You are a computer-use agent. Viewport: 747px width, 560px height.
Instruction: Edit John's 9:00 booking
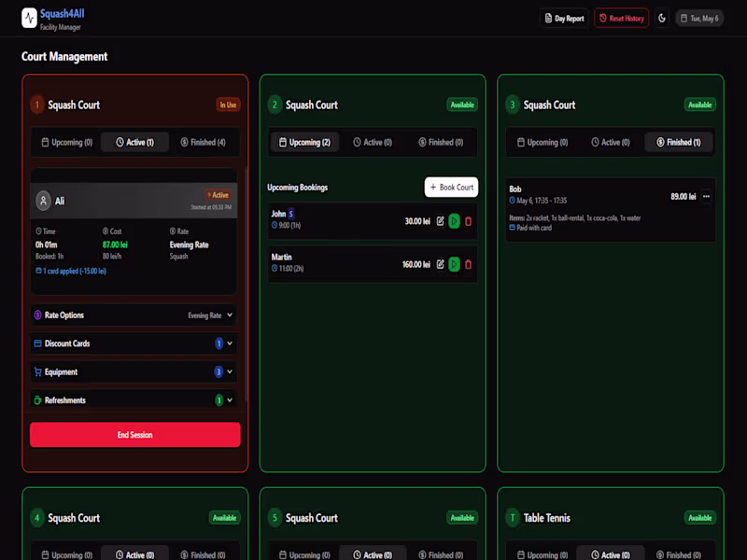440,221
